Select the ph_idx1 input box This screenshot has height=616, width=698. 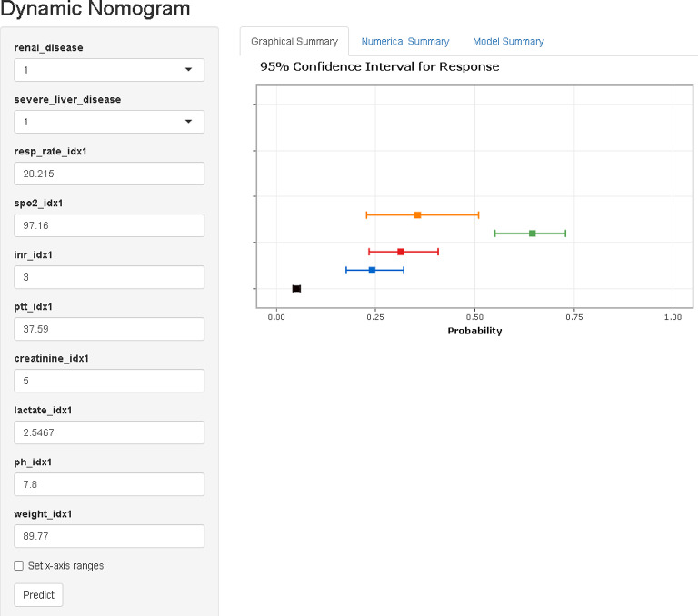(109, 484)
